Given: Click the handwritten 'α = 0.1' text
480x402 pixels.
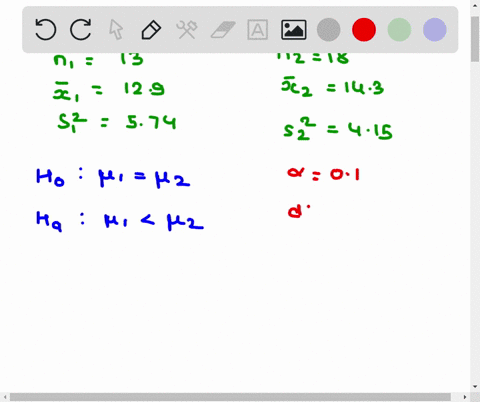Looking at the screenshot, I should [324, 174].
